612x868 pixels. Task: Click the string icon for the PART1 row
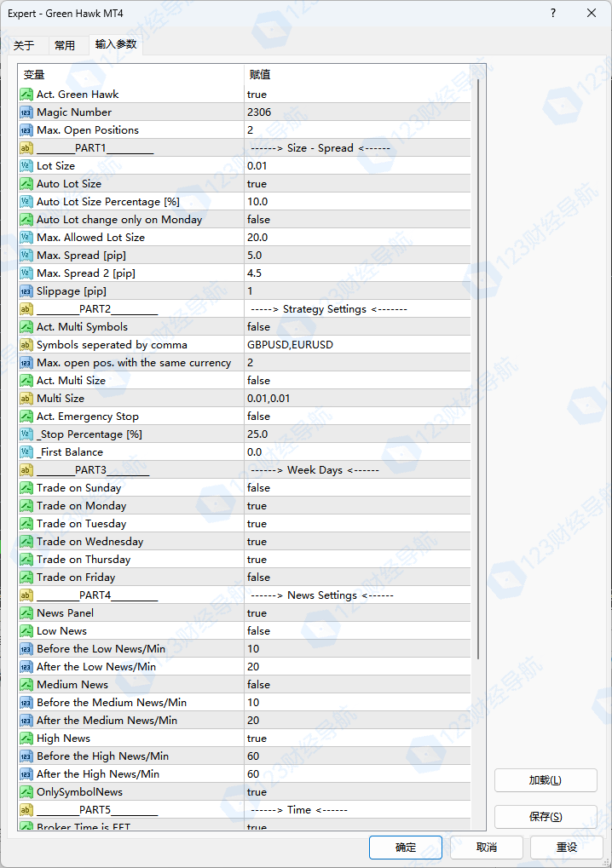coord(26,148)
